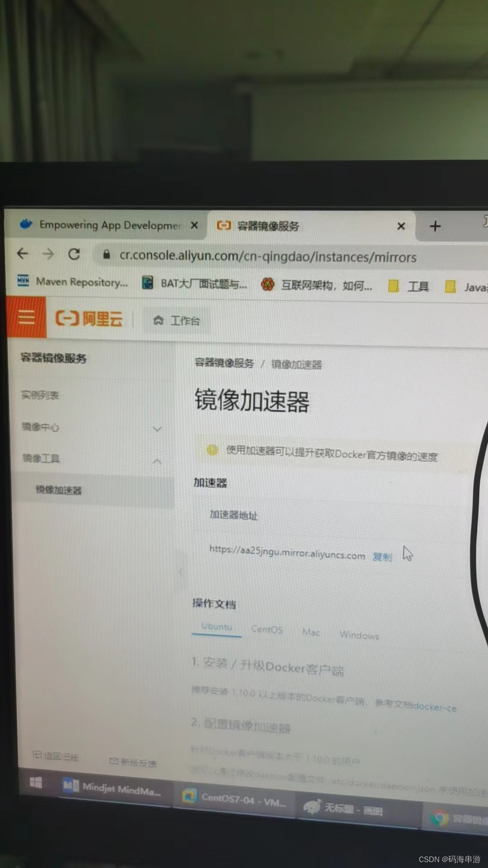Reload the page with refresh icon
This screenshot has width=488, height=868.
tap(74, 254)
